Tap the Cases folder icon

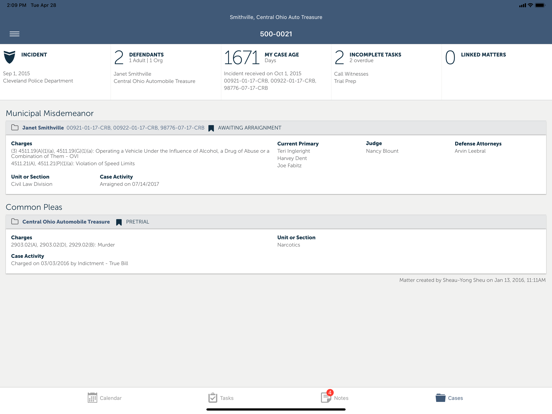[x=440, y=398]
